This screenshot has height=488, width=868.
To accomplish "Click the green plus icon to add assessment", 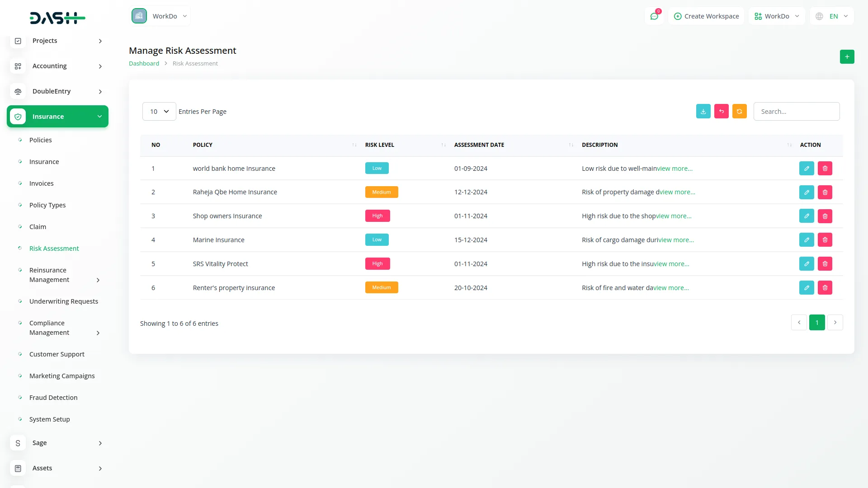I will (847, 56).
